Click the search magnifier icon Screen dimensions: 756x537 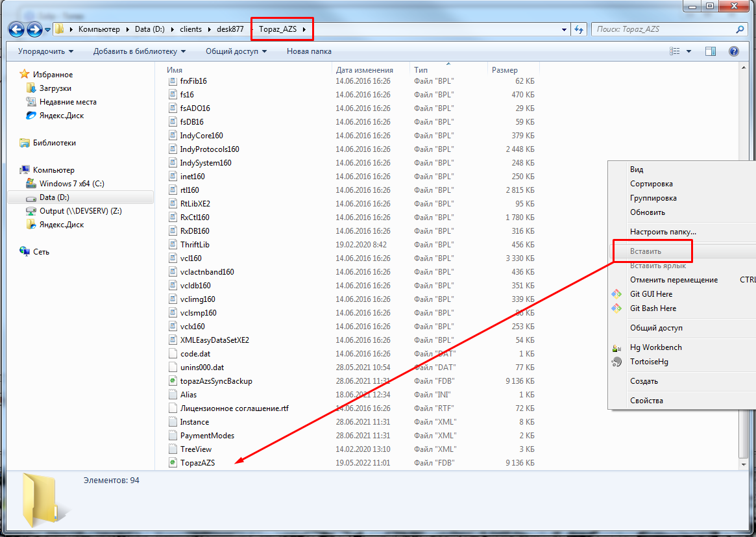(740, 29)
